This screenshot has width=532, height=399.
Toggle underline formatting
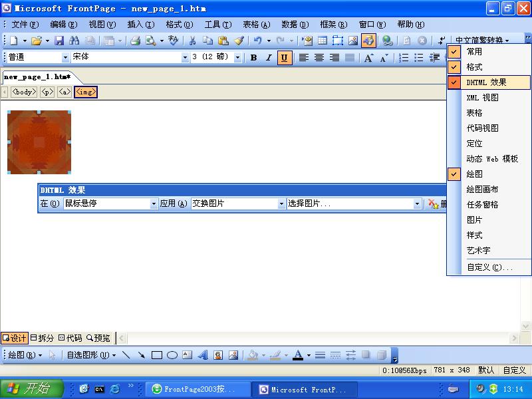pyautogui.click(x=284, y=58)
